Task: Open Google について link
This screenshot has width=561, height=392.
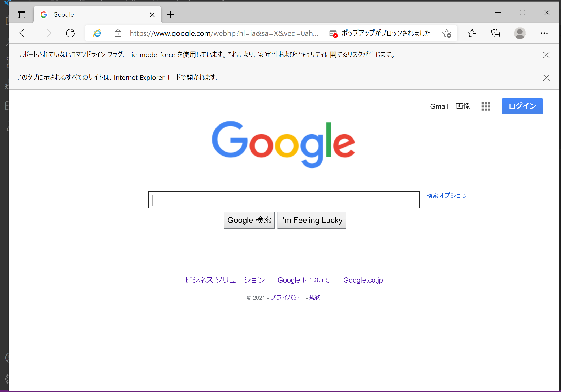Action: tap(304, 280)
